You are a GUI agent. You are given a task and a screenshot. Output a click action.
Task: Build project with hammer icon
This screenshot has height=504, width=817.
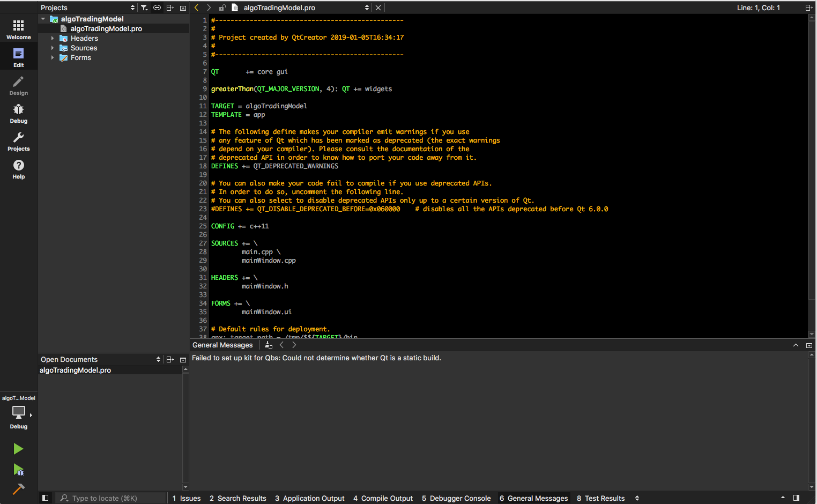click(x=18, y=488)
